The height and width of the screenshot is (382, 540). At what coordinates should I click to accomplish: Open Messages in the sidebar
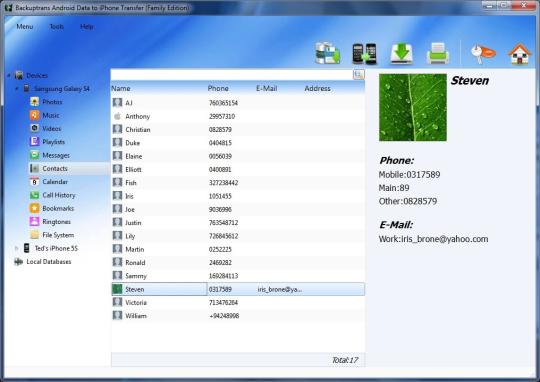pos(56,155)
